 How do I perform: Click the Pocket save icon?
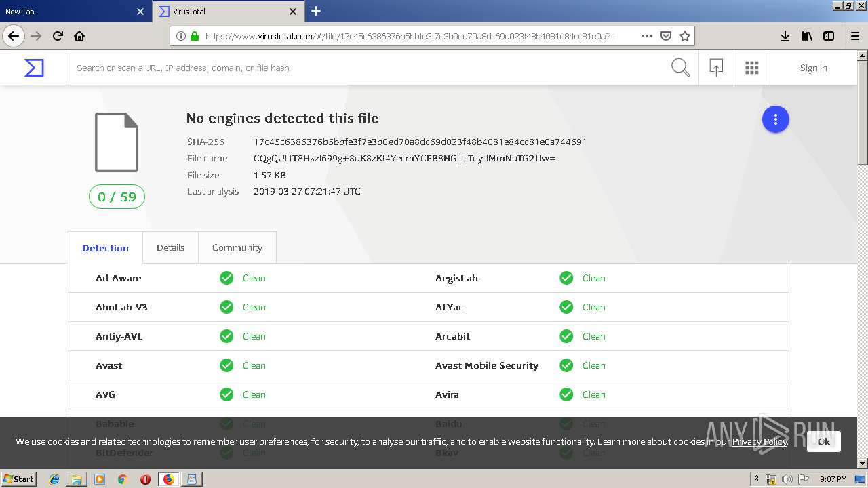[666, 36]
